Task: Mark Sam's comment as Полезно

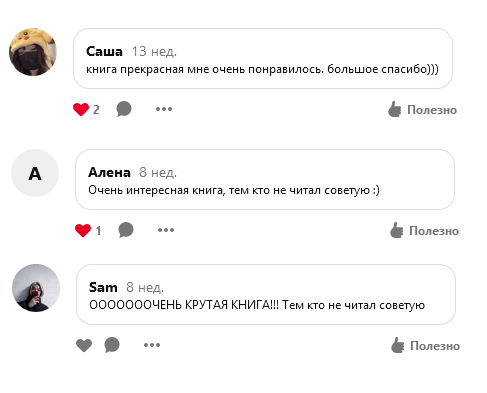Action: click(425, 345)
